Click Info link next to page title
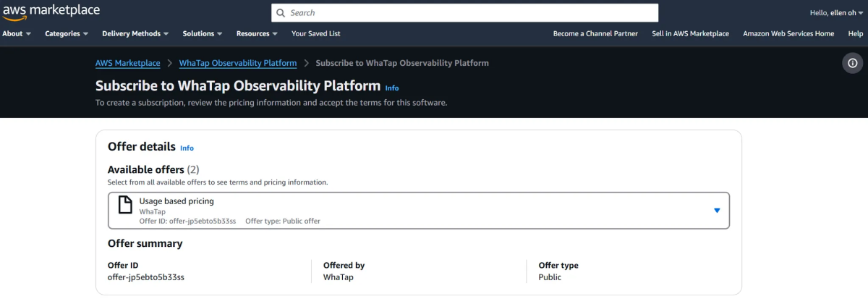This screenshot has width=868, height=299. [x=392, y=88]
